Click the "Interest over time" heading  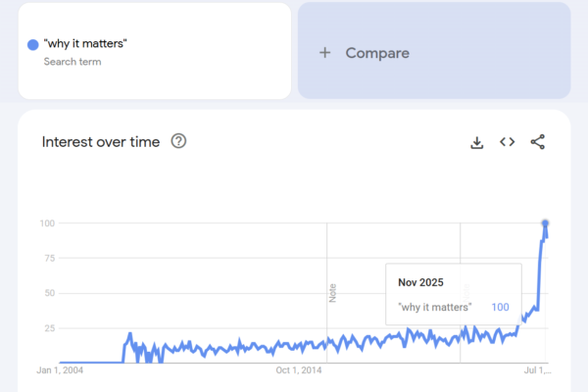pos(101,142)
